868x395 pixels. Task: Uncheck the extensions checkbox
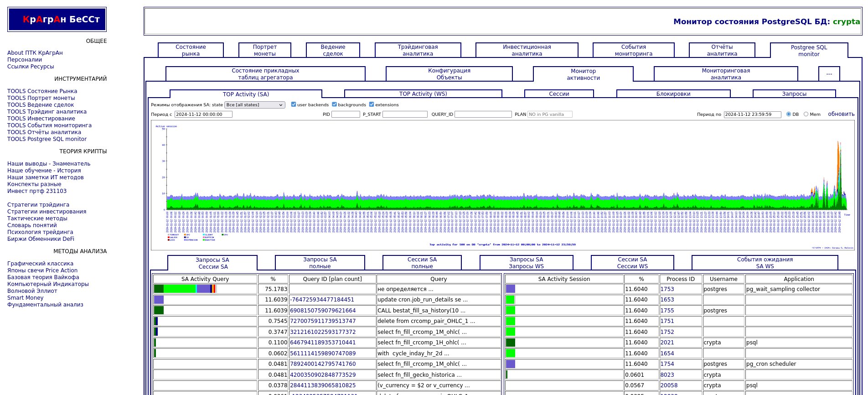coord(372,104)
